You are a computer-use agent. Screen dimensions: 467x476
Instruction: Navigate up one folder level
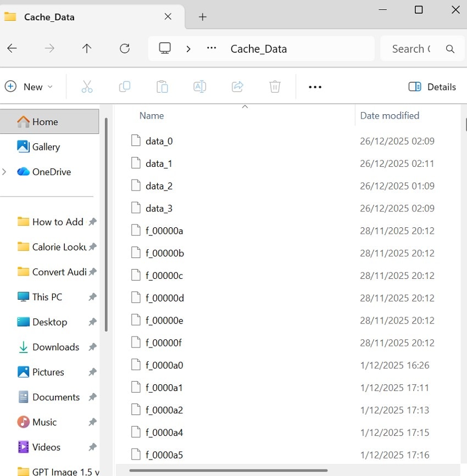point(86,48)
